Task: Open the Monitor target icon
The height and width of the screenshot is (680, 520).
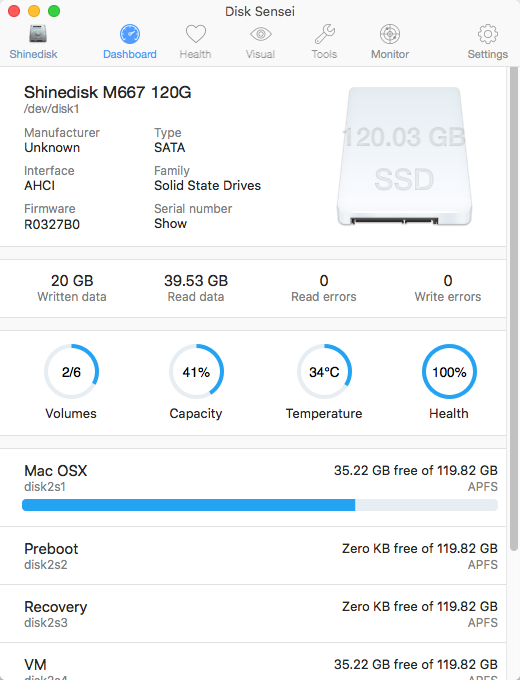Action: tap(390, 34)
